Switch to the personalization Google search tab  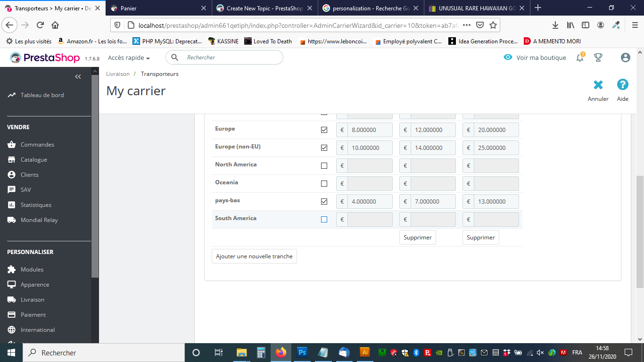(371, 8)
